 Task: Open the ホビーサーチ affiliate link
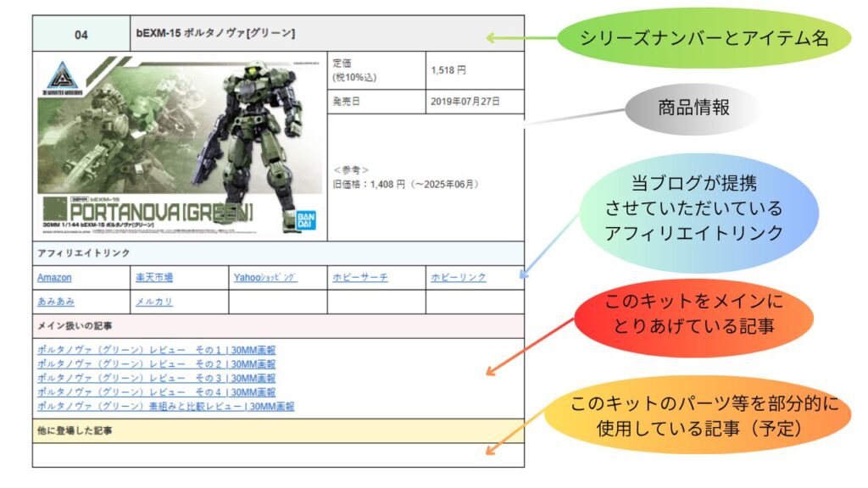pyautogui.click(x=359, y=277)
